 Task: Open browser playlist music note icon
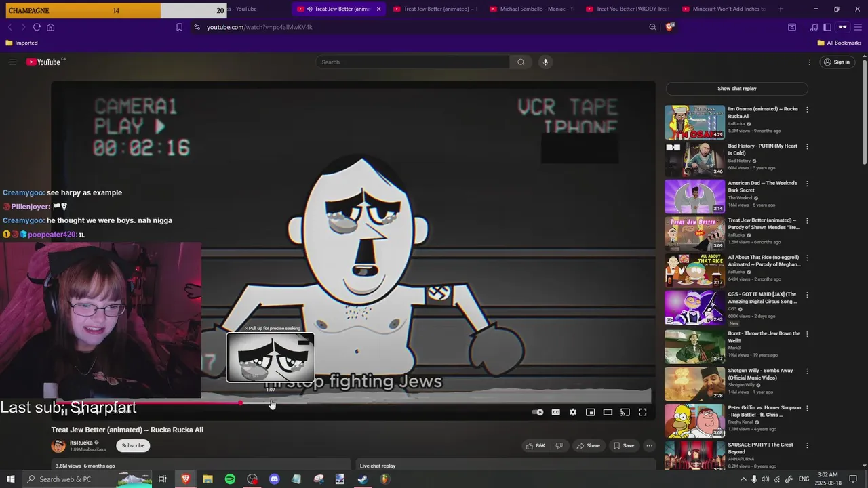pos(814,27)
